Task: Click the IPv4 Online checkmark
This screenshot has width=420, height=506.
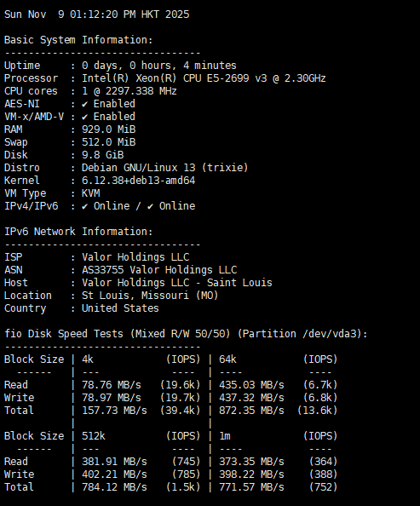Action: [85, 206]
